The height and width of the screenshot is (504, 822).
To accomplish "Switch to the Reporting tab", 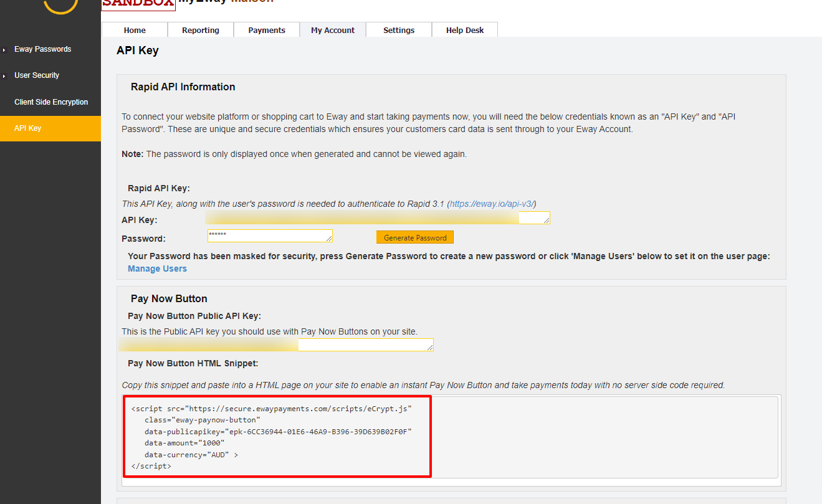I will click(x=201, y=30).
